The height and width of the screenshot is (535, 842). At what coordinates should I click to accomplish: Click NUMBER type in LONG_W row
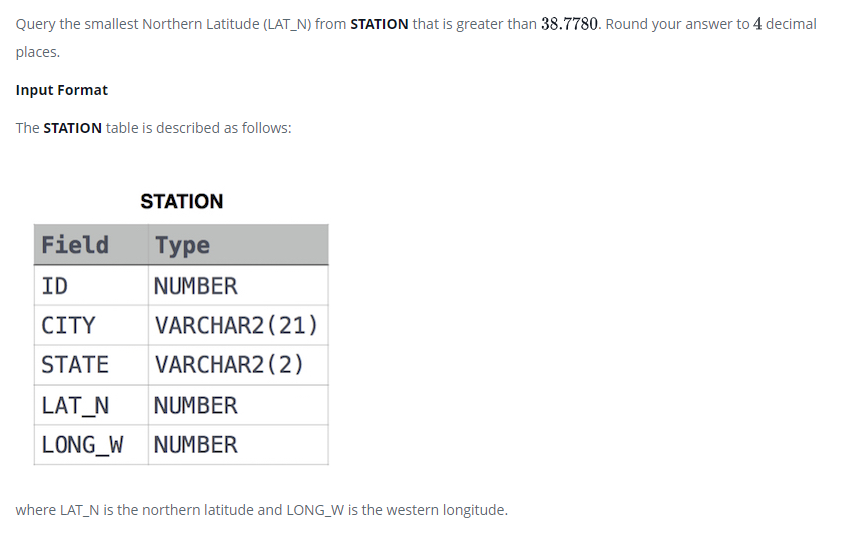(x=238, y=445)
